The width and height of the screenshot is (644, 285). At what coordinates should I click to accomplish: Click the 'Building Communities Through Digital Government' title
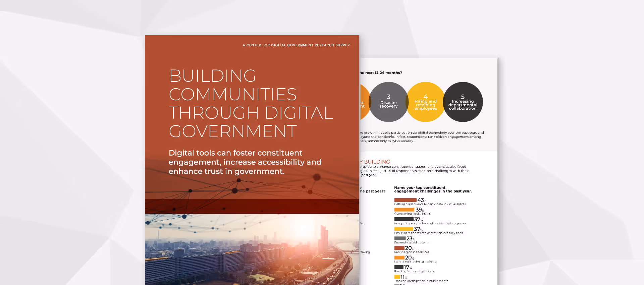[251, 103]
